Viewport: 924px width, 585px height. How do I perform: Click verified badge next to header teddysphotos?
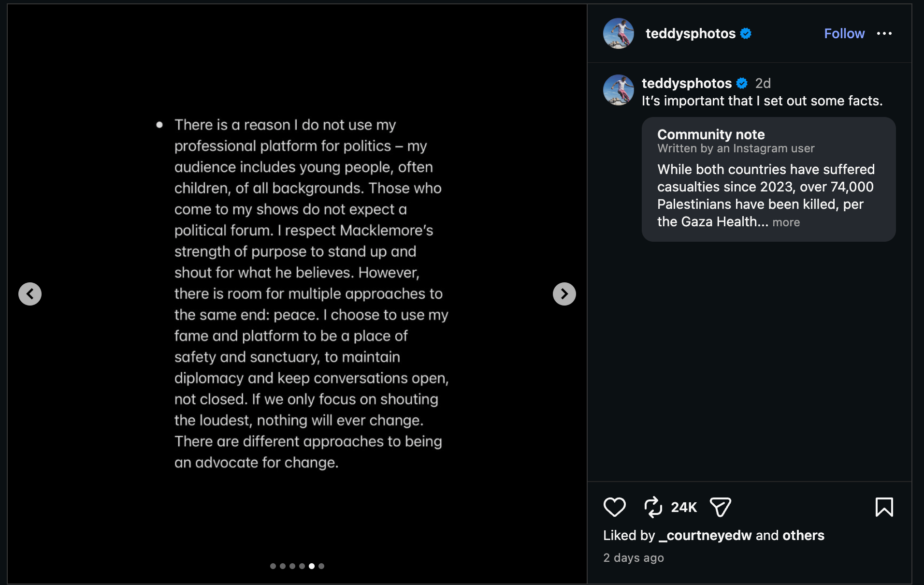point(746,33)
